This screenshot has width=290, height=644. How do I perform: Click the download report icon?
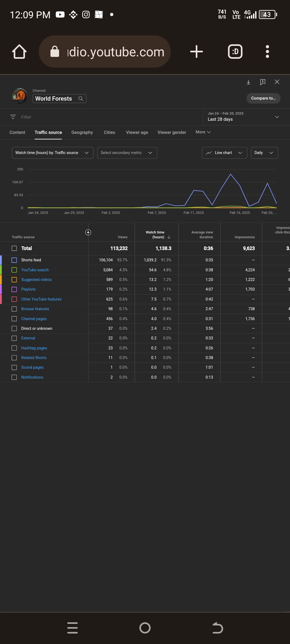[x=248, y=82]
